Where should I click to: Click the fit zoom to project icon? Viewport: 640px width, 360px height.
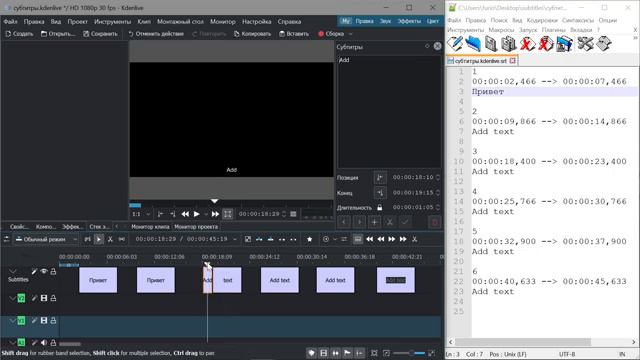click(374, 353)
